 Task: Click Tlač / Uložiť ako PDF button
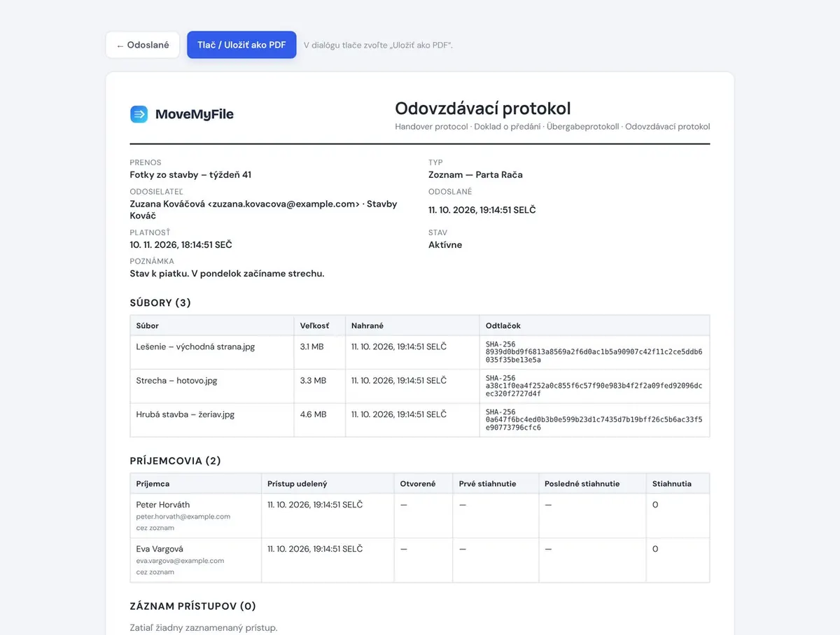(x=241, y=45)
